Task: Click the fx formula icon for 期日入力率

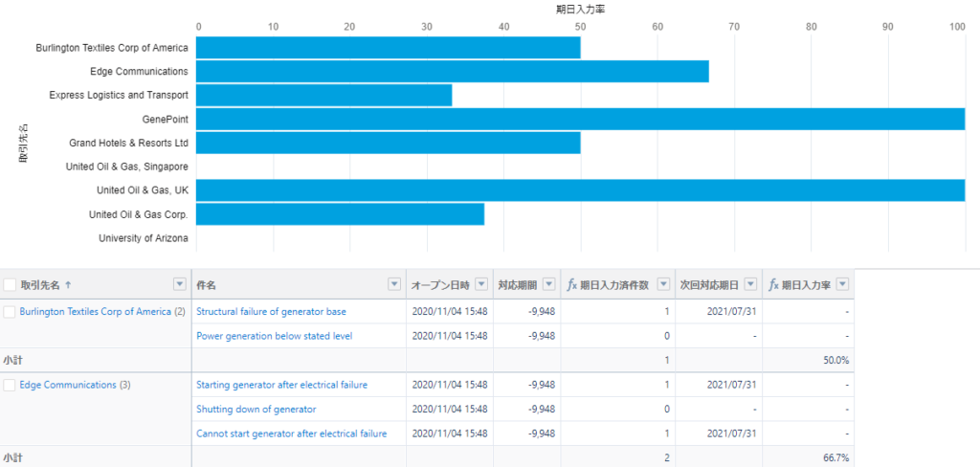Action: (773, 285)
